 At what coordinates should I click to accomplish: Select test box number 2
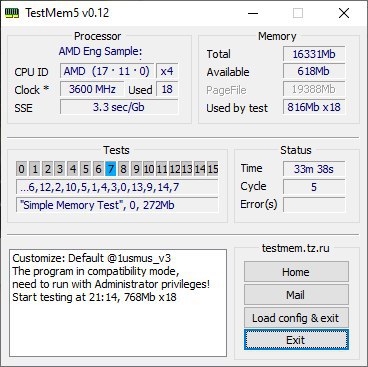(47, 169)
